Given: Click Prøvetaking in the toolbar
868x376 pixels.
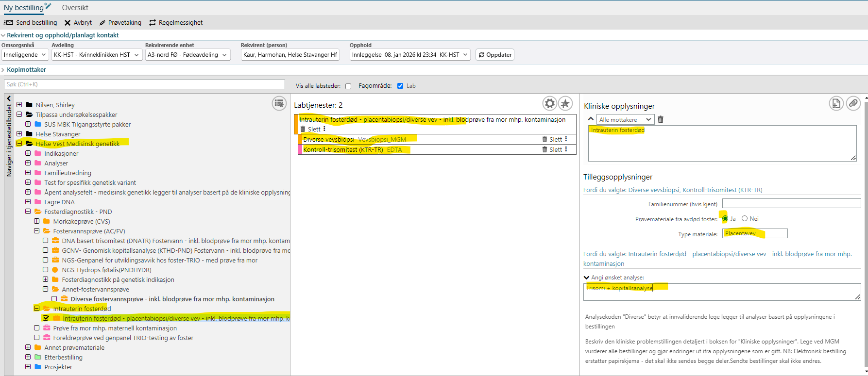Looking at the screenshot, I should click(120, 23).
